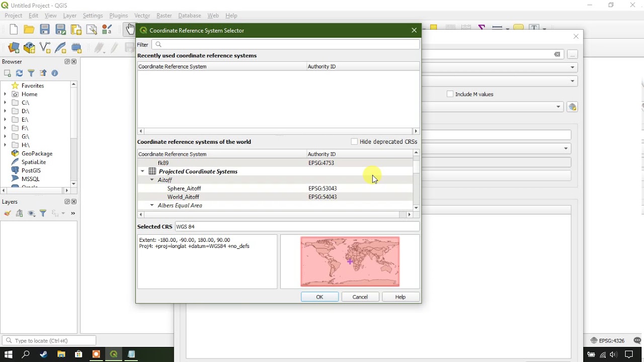
Task: Open the New Print Layout icon
Action: 76,30
